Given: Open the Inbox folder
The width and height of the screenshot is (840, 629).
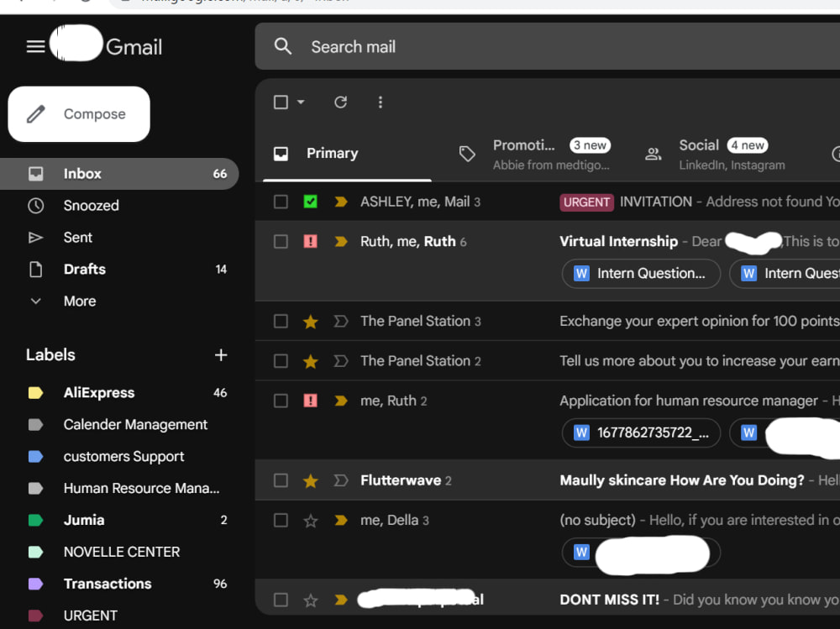Looking at the screenshot, I should coord(119,174).
